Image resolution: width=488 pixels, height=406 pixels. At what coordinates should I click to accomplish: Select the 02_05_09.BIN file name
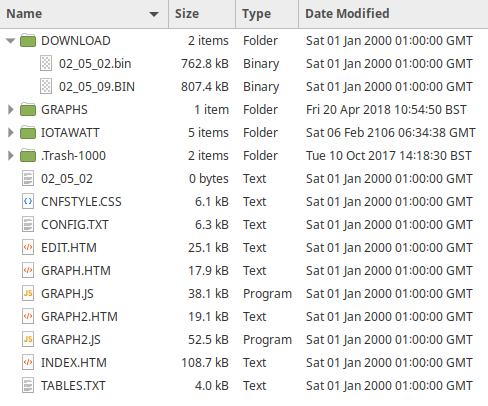pos(97,87)
